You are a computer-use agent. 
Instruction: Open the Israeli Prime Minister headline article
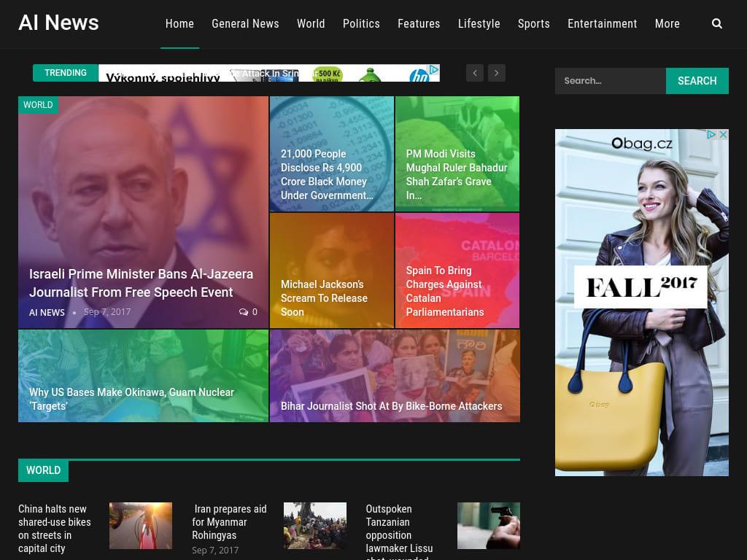point(141,283)
